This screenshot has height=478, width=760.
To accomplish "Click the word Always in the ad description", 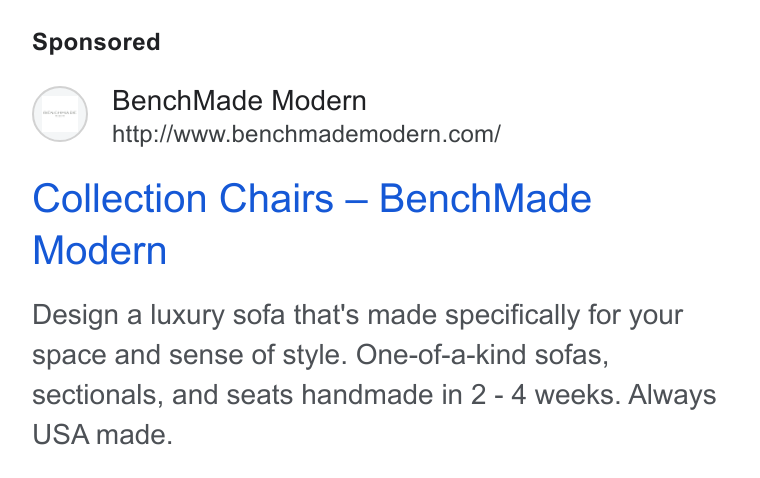I will tap(672, 396).
